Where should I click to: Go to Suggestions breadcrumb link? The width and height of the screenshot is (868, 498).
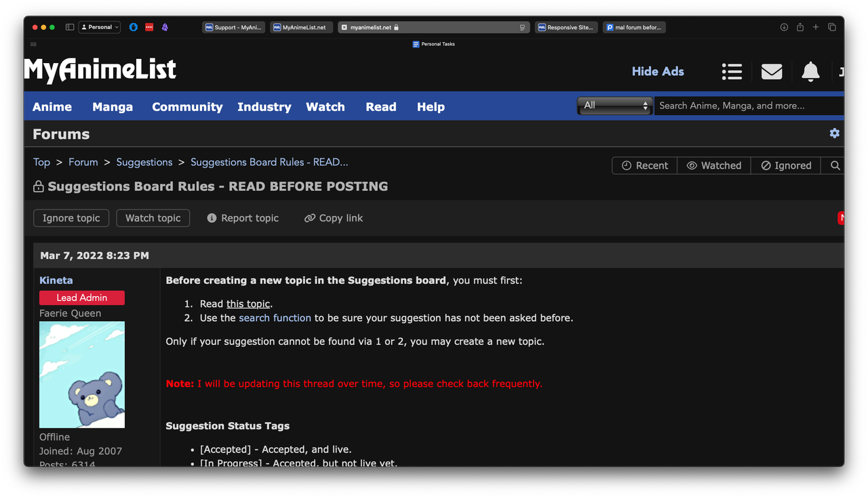(144, 162)
